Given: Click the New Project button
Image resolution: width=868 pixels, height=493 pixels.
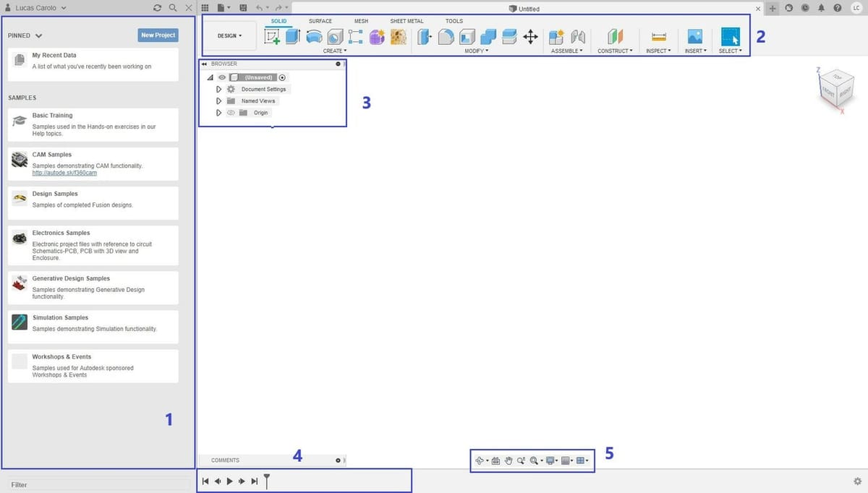Looking at the screenshot, I should (158, 35).
